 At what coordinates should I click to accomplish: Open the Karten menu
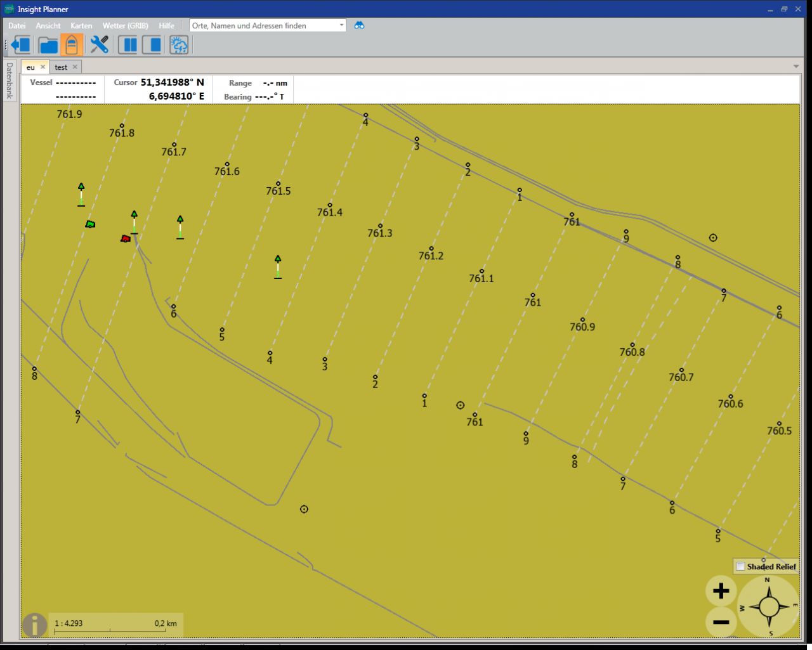click(81, 26)
